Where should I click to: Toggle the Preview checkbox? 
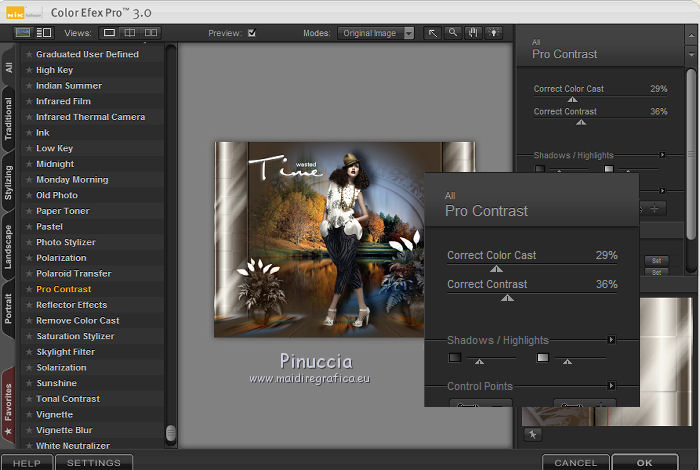pyautogui.click(x=252, y=33)
